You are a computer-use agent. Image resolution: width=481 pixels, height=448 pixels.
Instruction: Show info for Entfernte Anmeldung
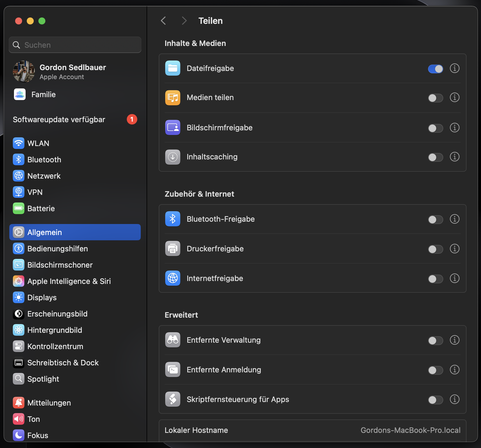(455, 369)
